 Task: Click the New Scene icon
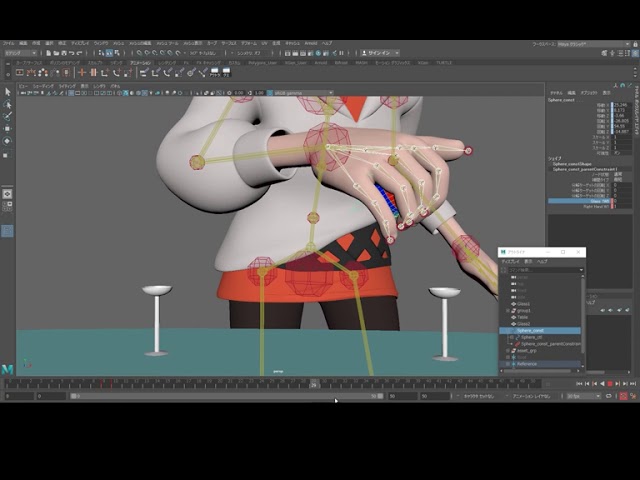point(49,53)
